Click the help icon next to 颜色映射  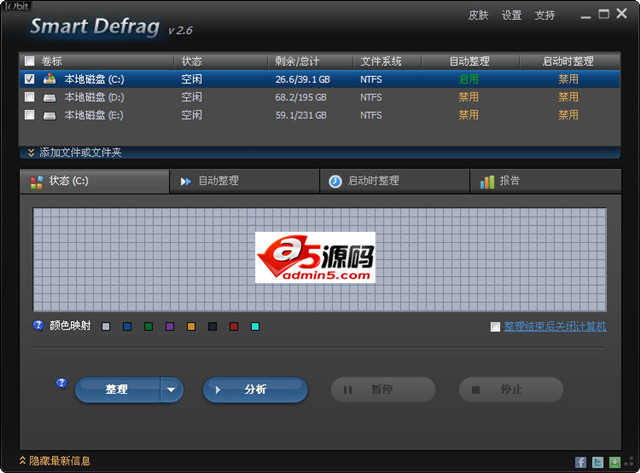tap(38, 325)
